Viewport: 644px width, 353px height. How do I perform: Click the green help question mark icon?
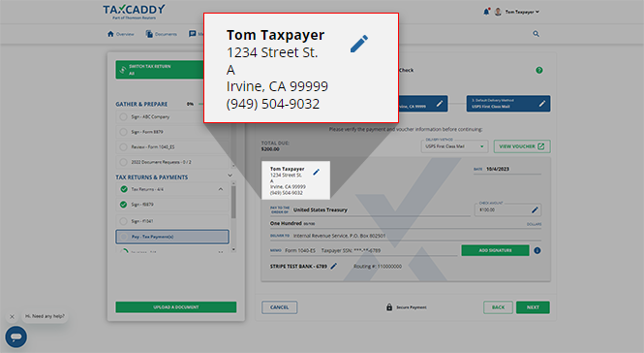tap(539, 71)
